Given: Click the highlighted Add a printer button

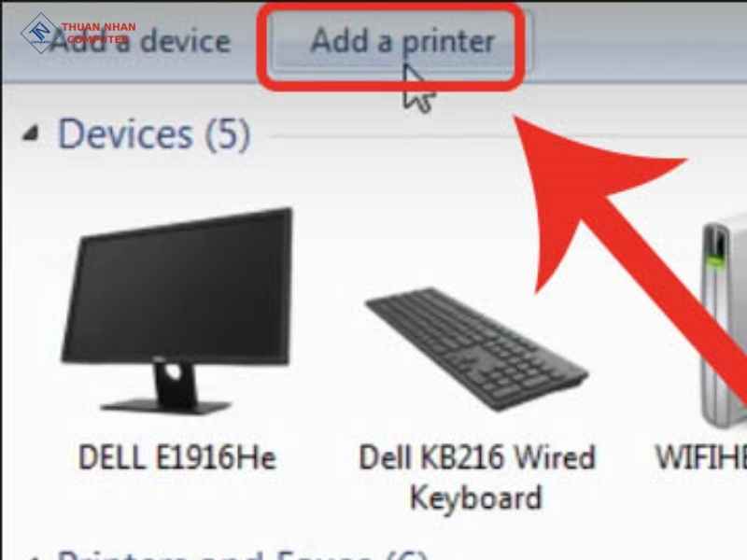Looking at the screenshot, I should pyautogui.click(x=402, y=41).
